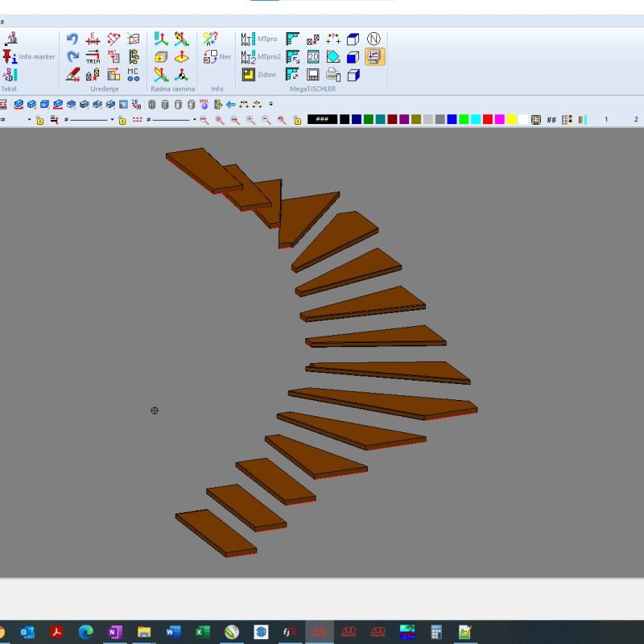644x644 pixels.
Task: Select the TRIM tool
Action: 93,56
